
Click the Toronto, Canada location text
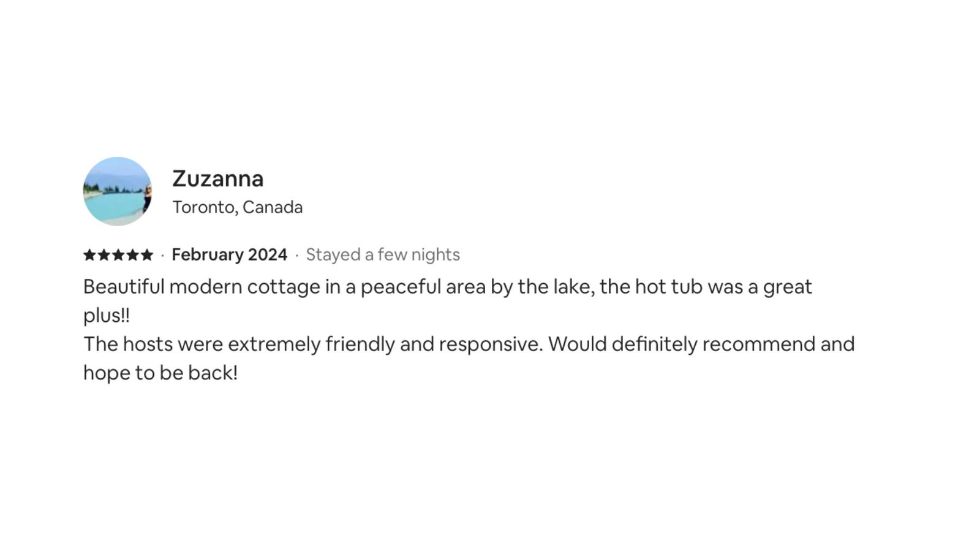click(237, 207)
